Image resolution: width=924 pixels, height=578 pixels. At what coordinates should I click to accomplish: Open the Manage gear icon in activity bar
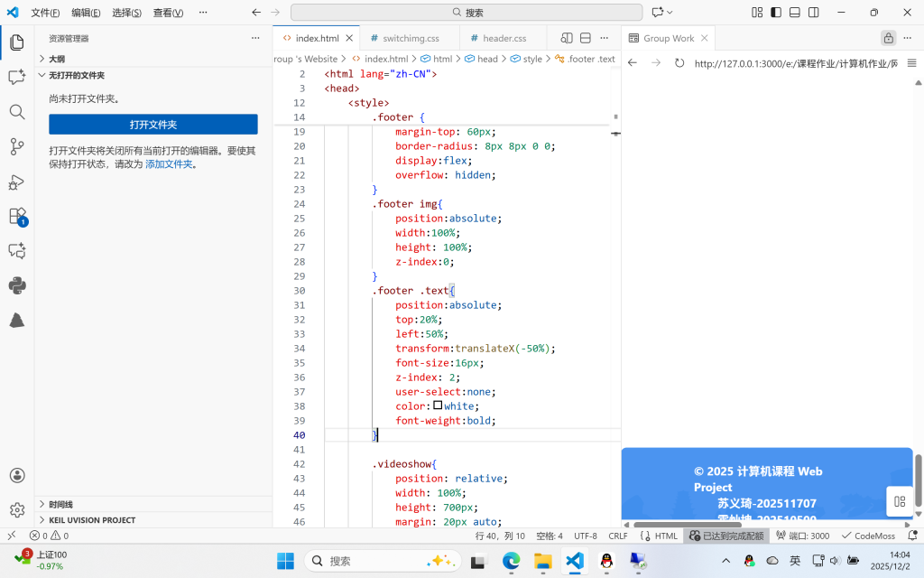tap(16, 510)
